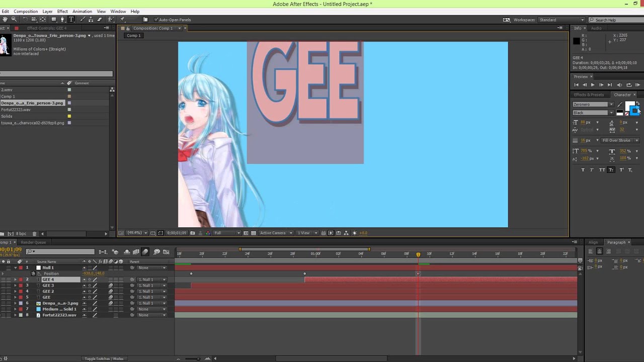The width and height of the screenshot is (644, 362).
Task: Play the preview with Play button
Action: (593, 85)
